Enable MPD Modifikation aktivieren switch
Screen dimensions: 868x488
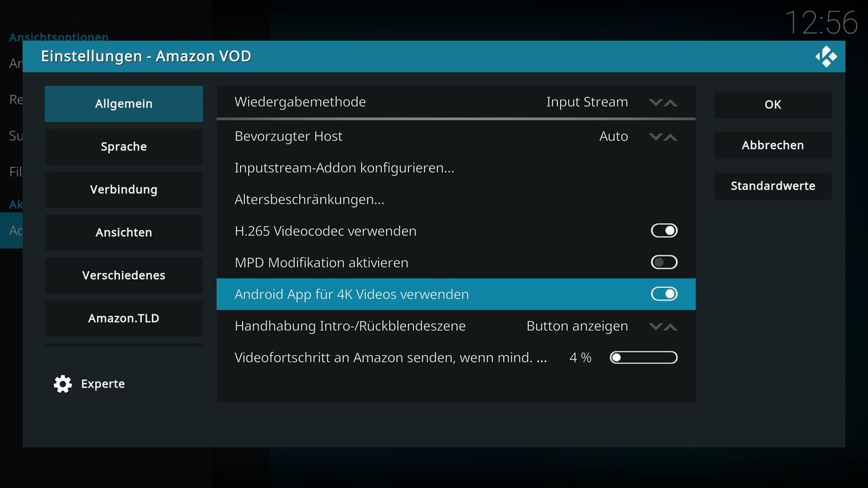pos(664,262)
